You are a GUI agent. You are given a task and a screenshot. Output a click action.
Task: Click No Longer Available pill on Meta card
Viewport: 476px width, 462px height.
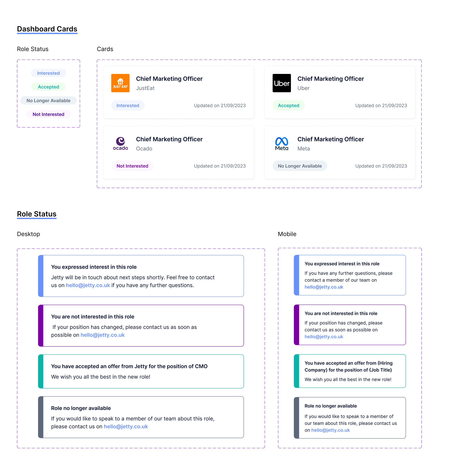tap(299, 166)
